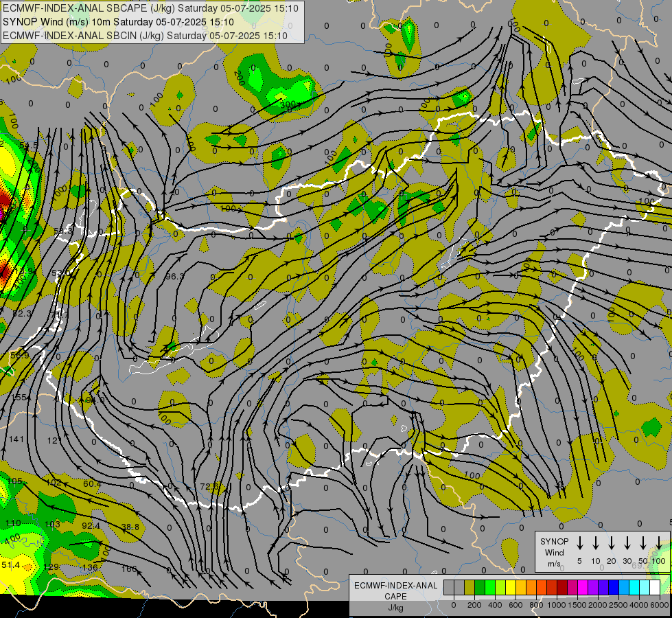Image resolution: width=672 pixels, height=618 pixels.
Task: Click the '58.3' value on the map
Action: (63, 231)
